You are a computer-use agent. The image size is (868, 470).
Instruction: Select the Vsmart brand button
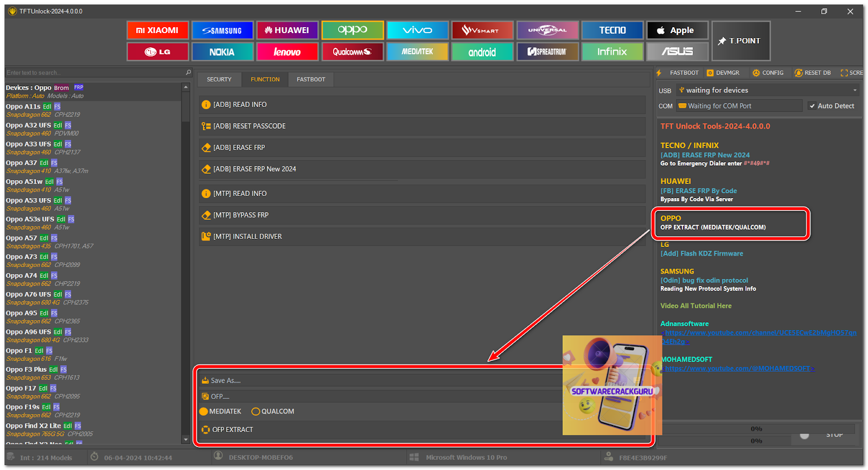coord(482,30)
